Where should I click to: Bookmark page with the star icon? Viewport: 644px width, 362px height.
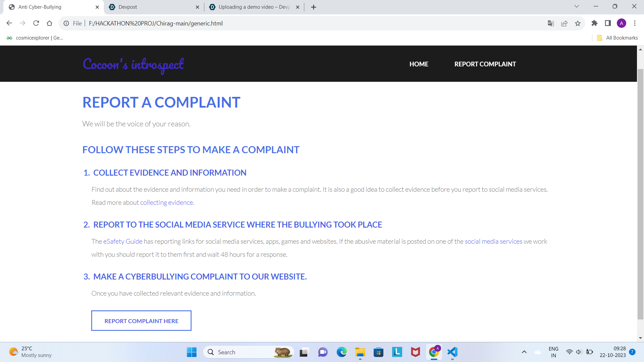pos(578,23)
